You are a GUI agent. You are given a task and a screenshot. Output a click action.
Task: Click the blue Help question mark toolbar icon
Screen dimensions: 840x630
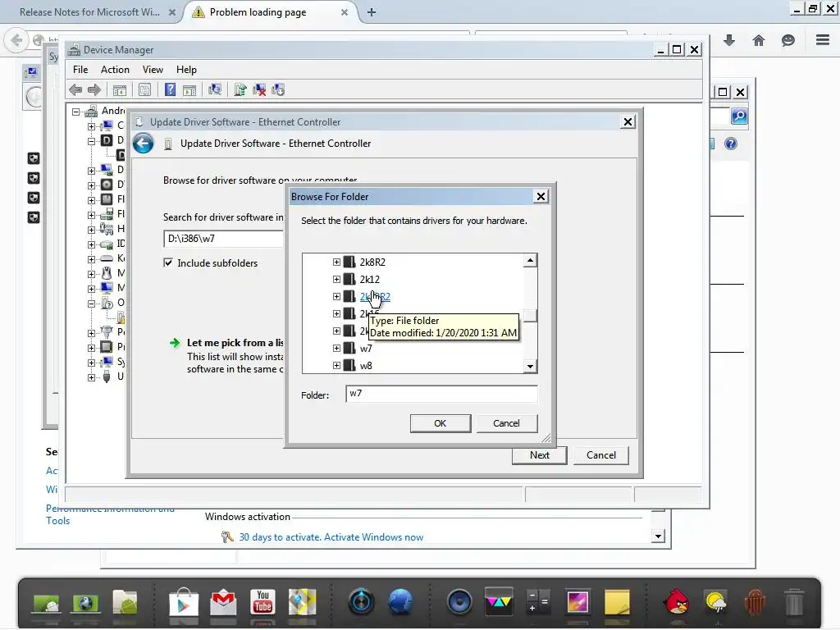[170, 89]
